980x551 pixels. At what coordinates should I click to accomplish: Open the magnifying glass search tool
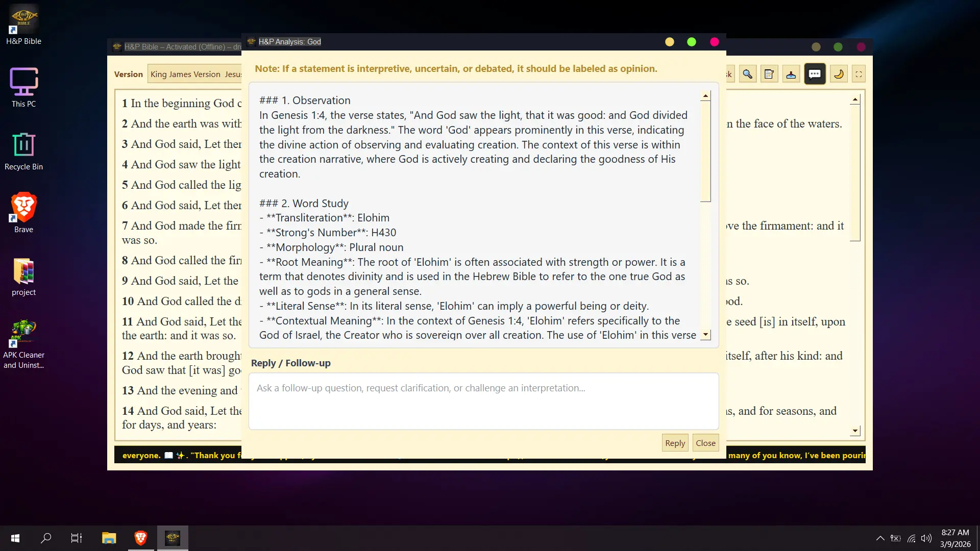click(x=747, y=74)
